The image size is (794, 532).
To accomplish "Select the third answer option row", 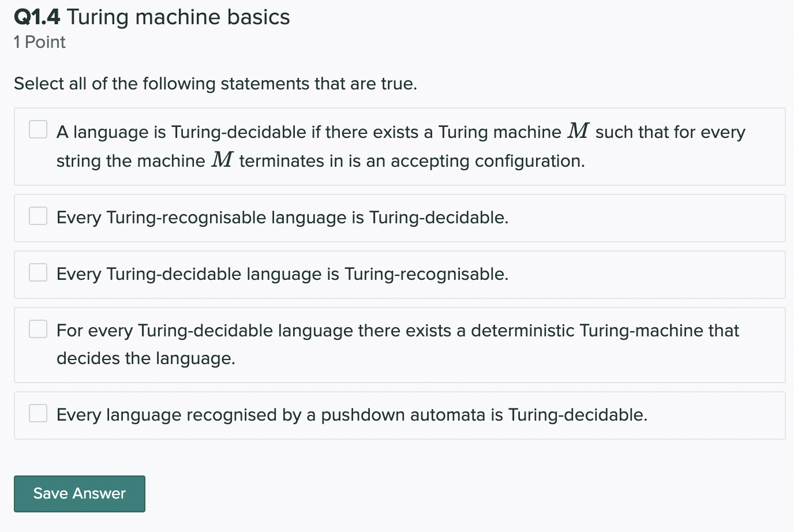I will pyautogui.click(x=398, y=274).
